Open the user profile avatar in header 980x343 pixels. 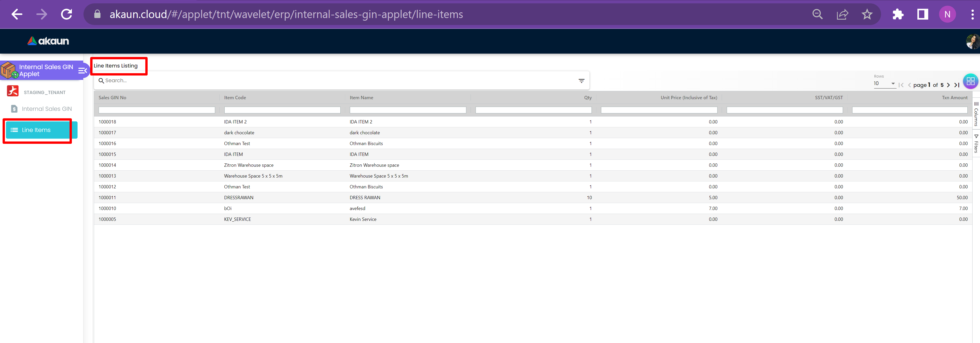tap(973, 41)
